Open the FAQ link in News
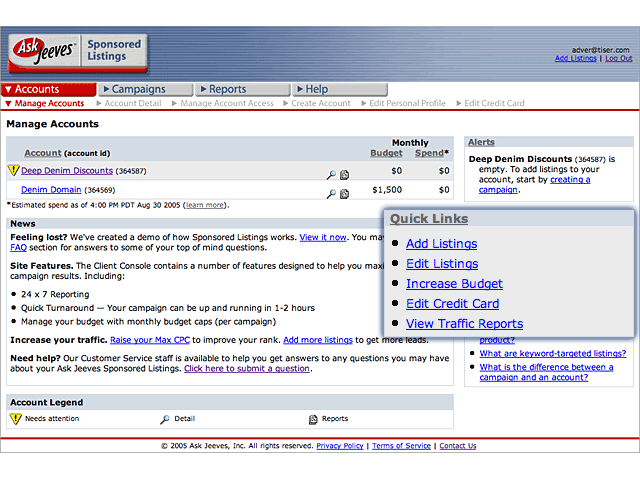The height and width of the screenshot is (480, 640). [18, 247]
